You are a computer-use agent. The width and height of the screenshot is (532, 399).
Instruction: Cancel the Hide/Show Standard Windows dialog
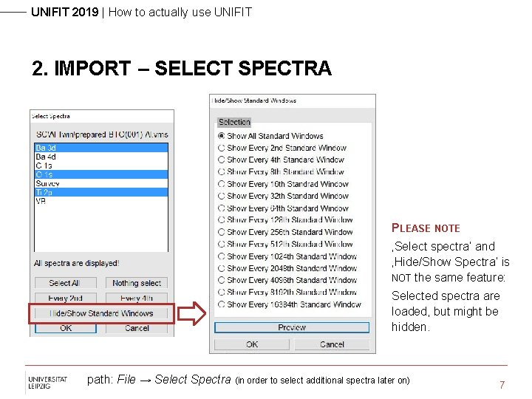(x=332, y=344)
